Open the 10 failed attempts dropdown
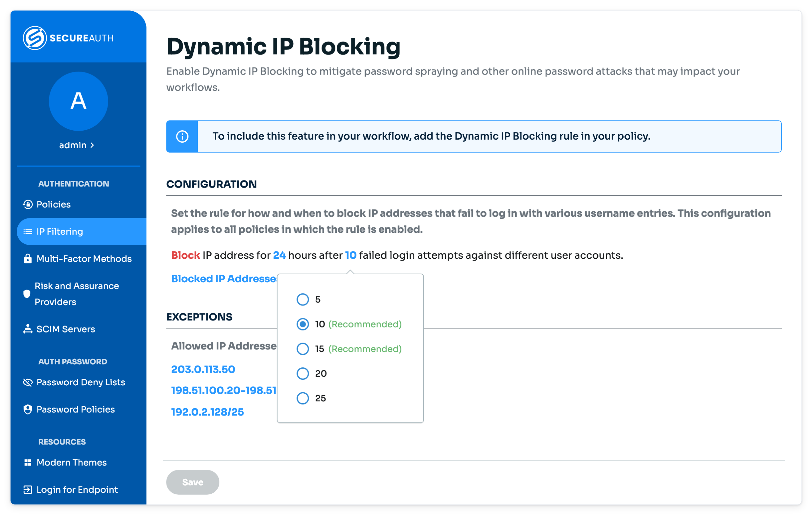Viewport: 812px width, 515px height. 351,255
